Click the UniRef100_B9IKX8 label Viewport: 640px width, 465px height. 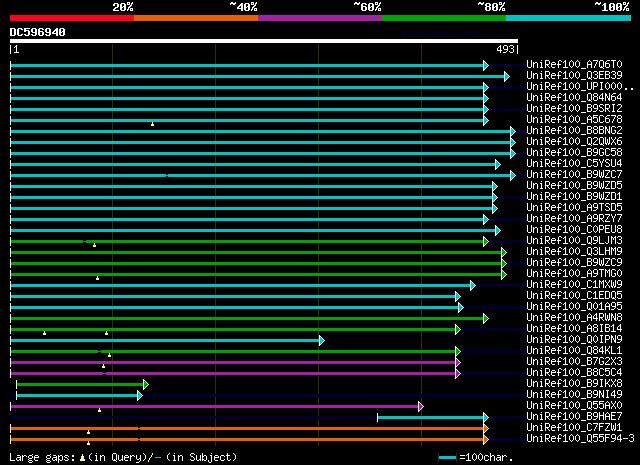pos(574,384)
